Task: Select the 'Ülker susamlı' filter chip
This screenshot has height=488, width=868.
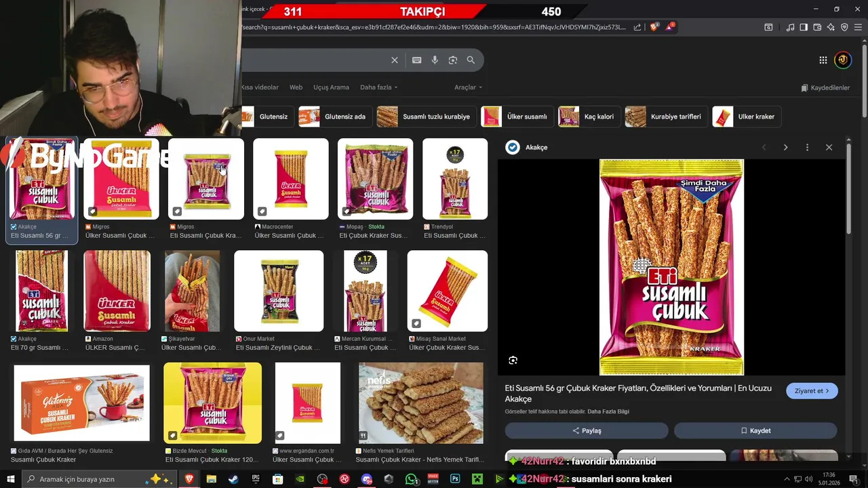Action: click(x=517, y=117)
